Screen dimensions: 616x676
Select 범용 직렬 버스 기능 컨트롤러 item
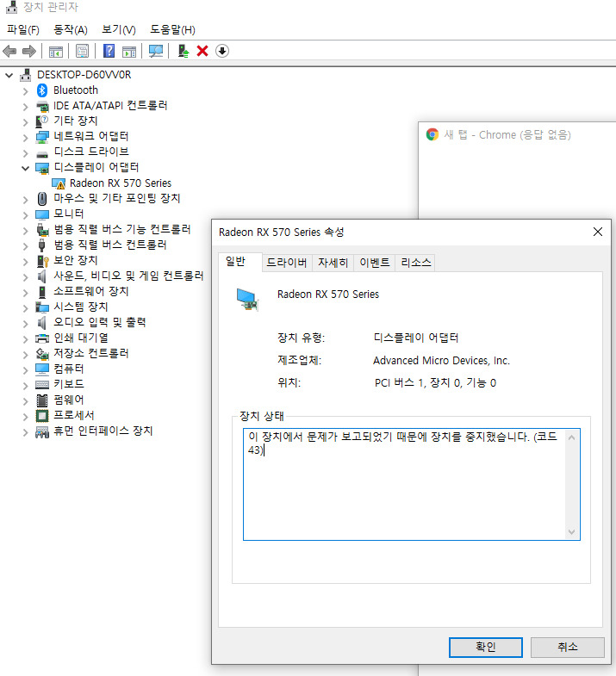pyautogui.click(x=122, y=230)
